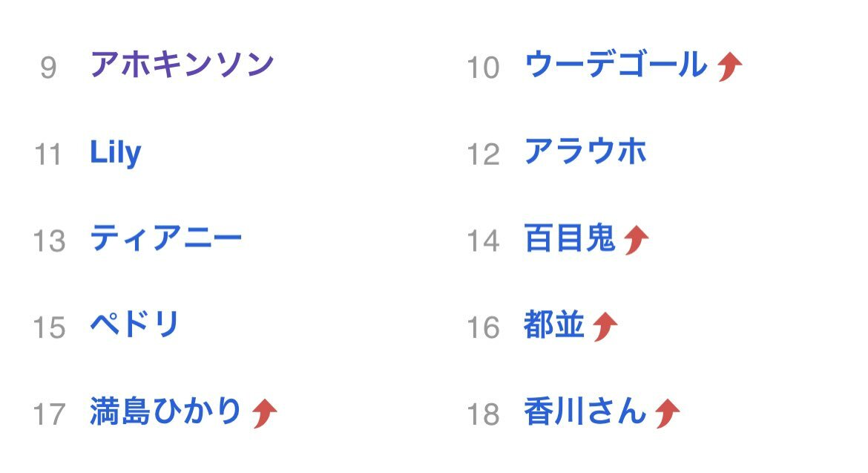Viewport: 868px width, 473px height.
Task: Click the Lily trending word
Action: tap(116, 152)
